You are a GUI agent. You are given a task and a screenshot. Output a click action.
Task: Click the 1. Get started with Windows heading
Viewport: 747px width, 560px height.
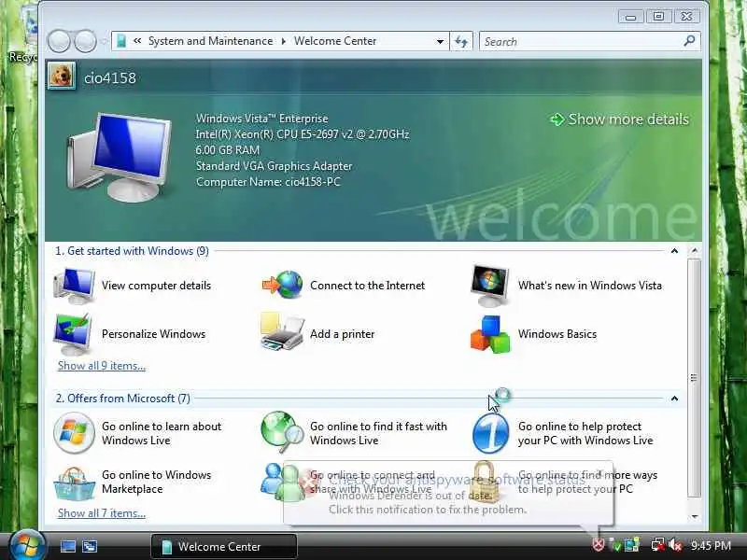pos(132,251)
